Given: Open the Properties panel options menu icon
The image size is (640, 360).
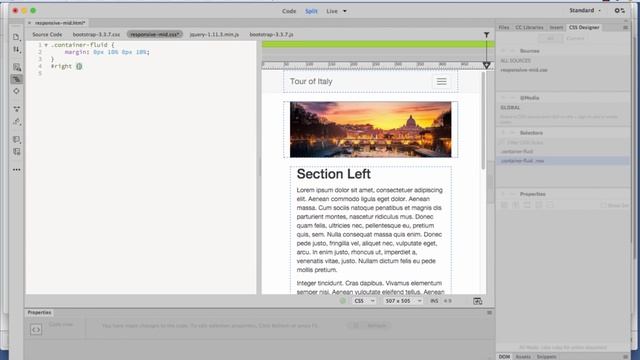Looking at the screenshot, I should click(x=489, y=312).
